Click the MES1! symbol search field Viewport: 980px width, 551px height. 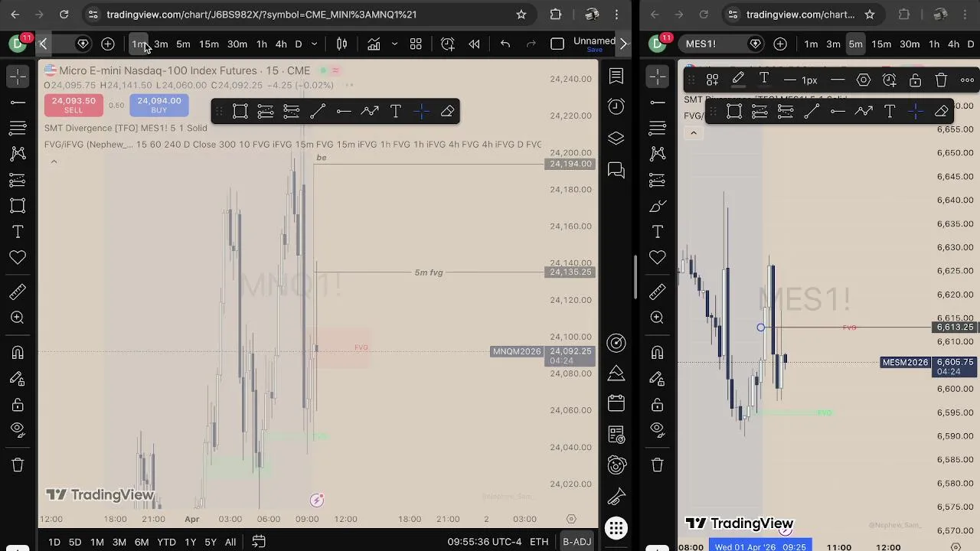(x=713, y=44)
